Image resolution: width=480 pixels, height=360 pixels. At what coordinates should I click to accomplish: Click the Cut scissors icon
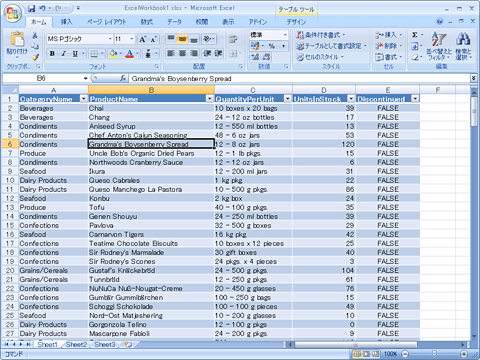[x=35, y=35]
